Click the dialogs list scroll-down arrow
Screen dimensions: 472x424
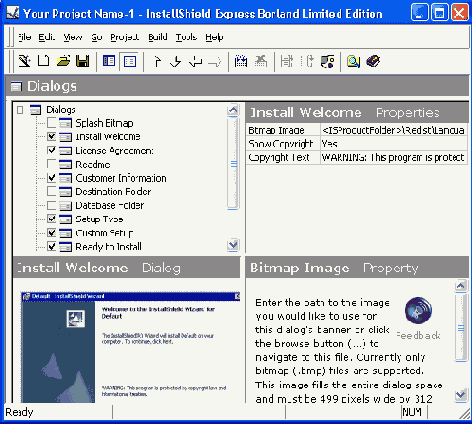pyautogui.click(x=233, y=245)
